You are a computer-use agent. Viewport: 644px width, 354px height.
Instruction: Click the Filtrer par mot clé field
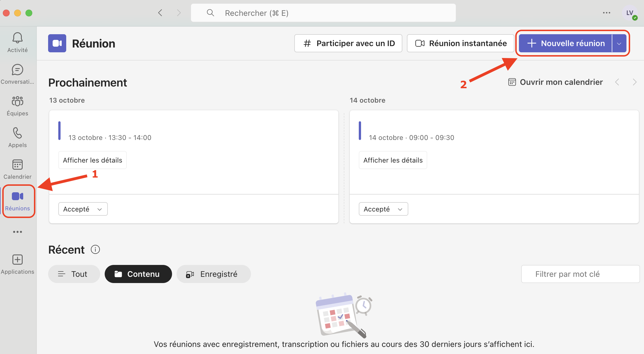tap(580, 274)
